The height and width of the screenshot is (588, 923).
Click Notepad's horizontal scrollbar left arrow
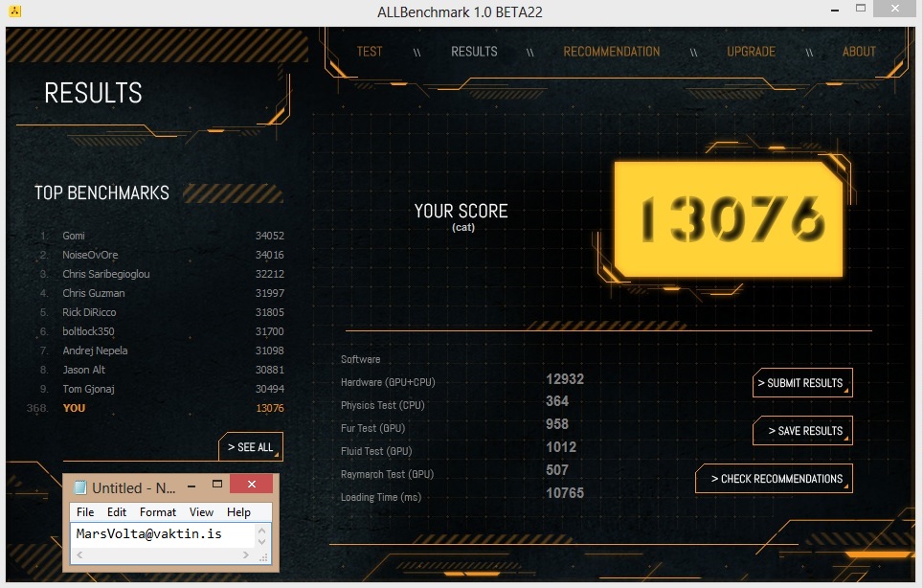click(80, 554)
